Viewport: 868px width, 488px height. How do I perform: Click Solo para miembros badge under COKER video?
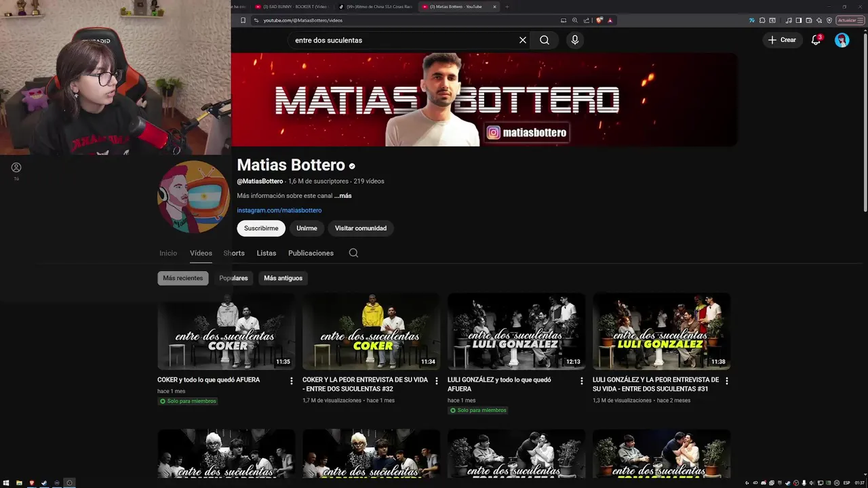tap(188, 401)
